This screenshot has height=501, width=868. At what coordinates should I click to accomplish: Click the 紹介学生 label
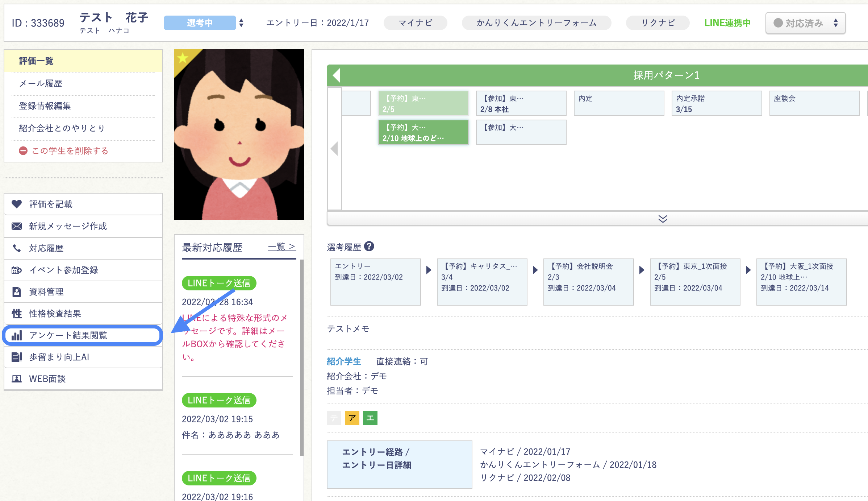[344, 361]
